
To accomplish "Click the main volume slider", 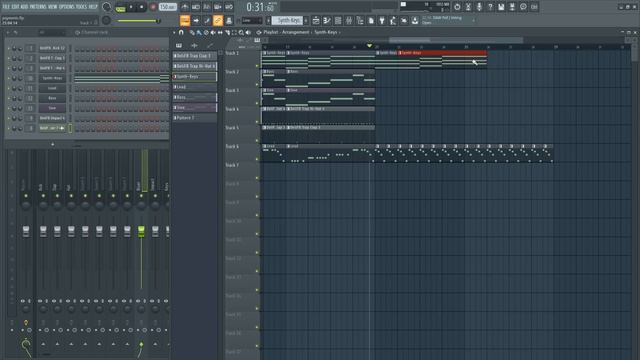I will pos(138,21).
